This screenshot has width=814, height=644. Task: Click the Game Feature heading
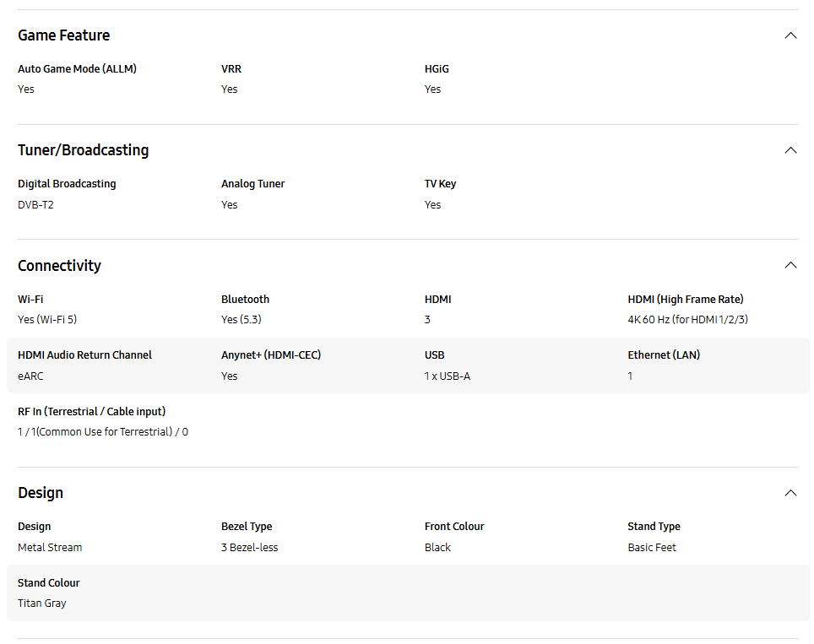pos(64,35)
